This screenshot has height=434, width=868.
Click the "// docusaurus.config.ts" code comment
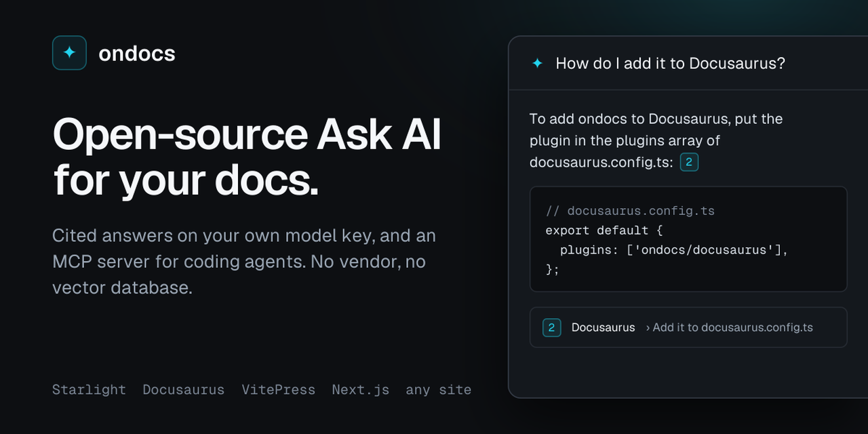[x=630, y=211]
